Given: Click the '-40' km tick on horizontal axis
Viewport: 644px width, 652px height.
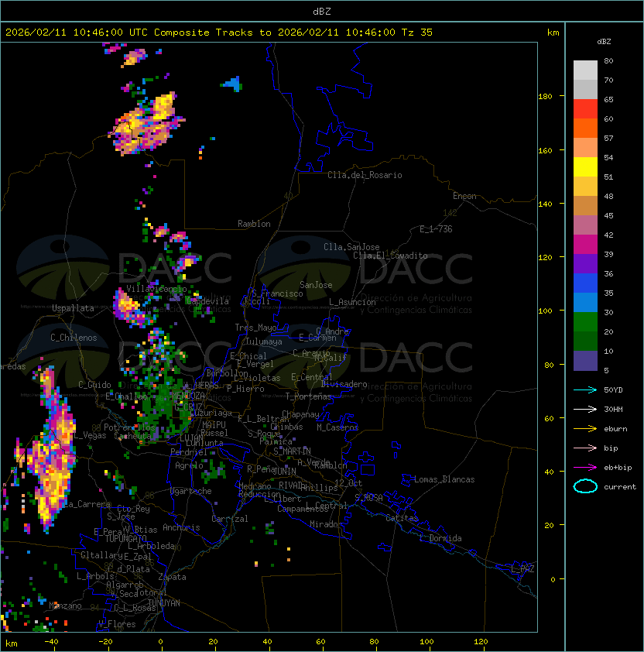Looking at the screenshot, I should (51, 642).
